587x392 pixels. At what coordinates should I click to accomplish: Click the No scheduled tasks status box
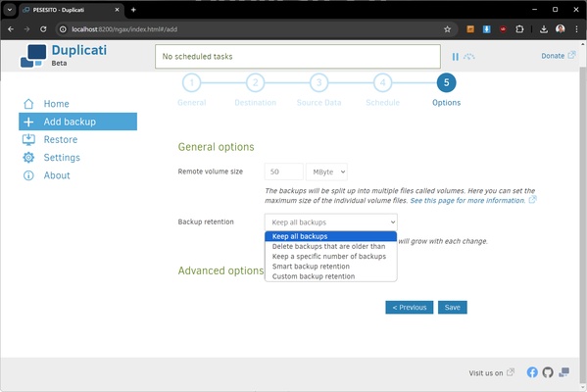click(298, 57)
